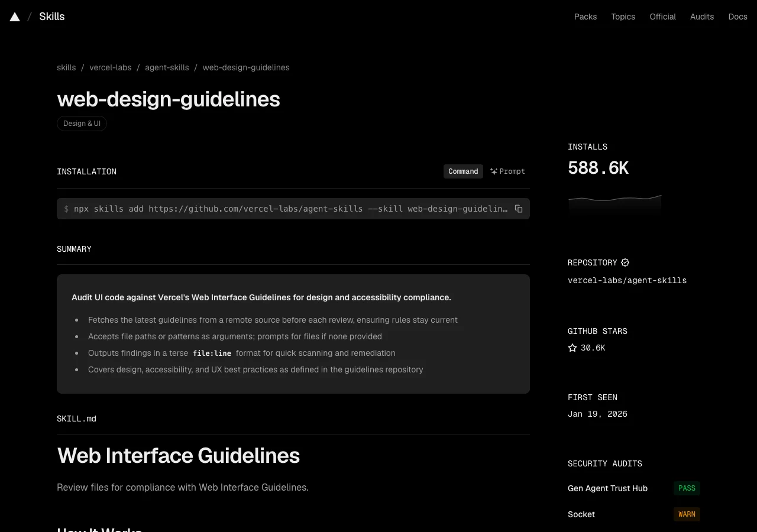Click the Web Interface Guidelines heading
757x532 pixels.
click(179, 456)
